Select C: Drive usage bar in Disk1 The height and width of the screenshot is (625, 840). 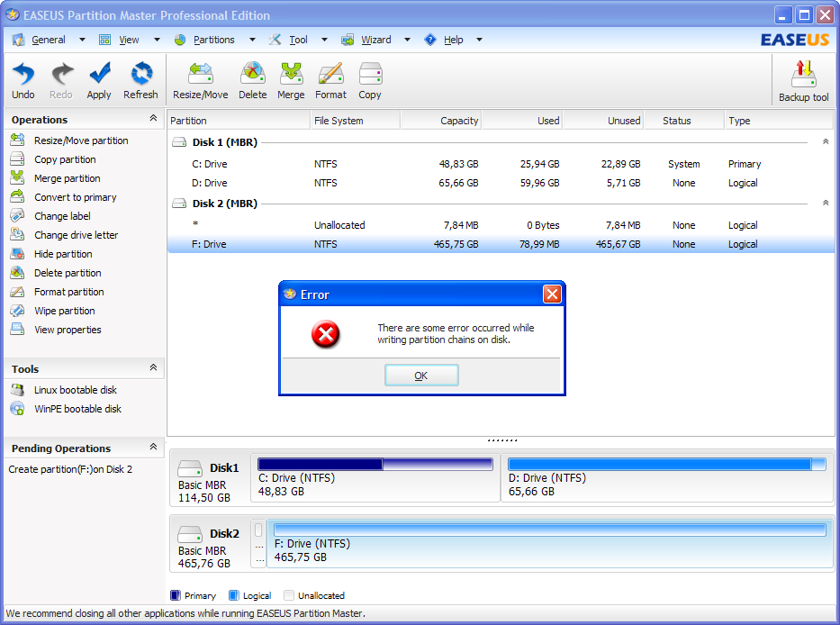coord(375,464)
